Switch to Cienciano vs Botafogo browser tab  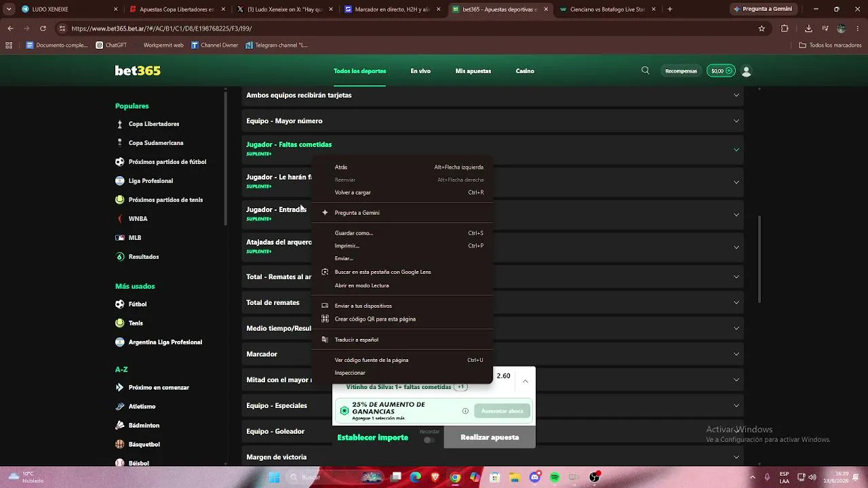coord(608,9)
